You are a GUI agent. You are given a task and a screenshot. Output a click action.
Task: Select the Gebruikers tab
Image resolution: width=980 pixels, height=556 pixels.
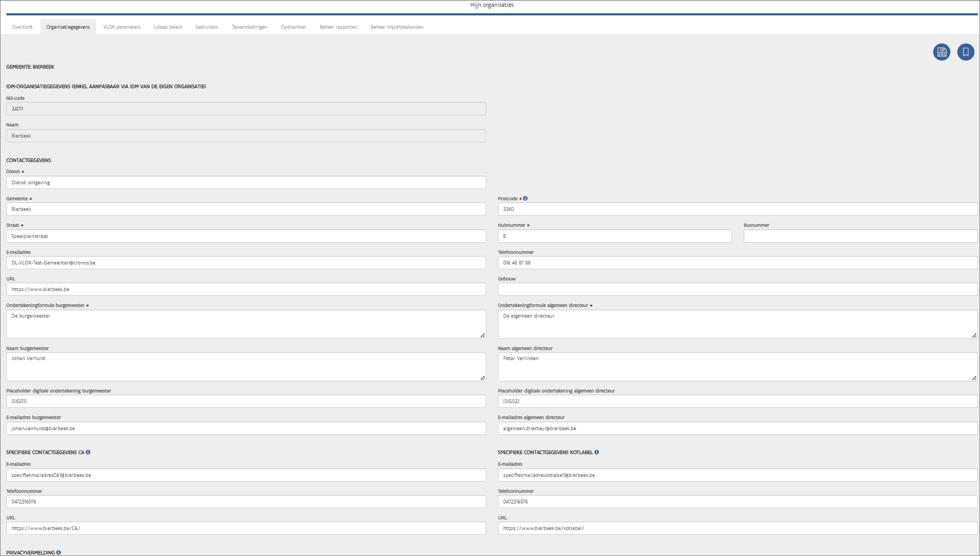[207, 27]
